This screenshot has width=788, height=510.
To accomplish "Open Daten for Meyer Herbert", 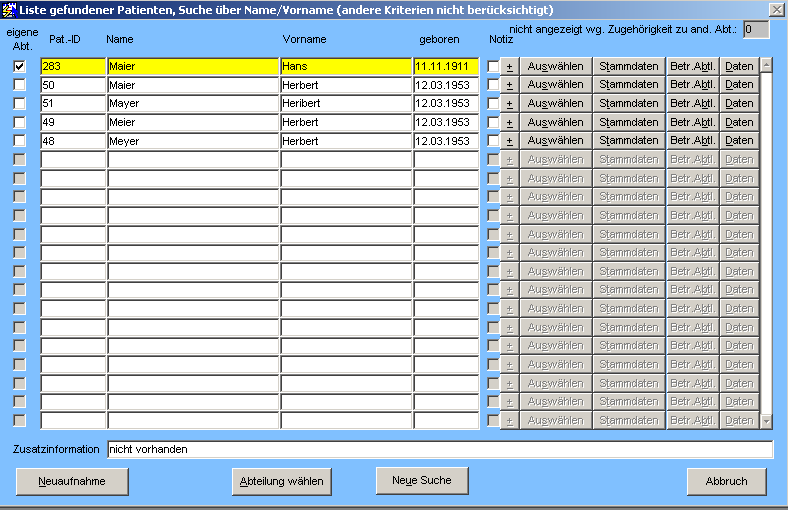I will click(739, 141).
